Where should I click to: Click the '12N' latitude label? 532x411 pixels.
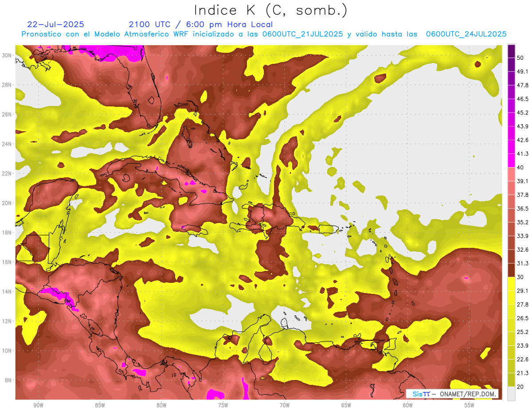click(7, 321)
